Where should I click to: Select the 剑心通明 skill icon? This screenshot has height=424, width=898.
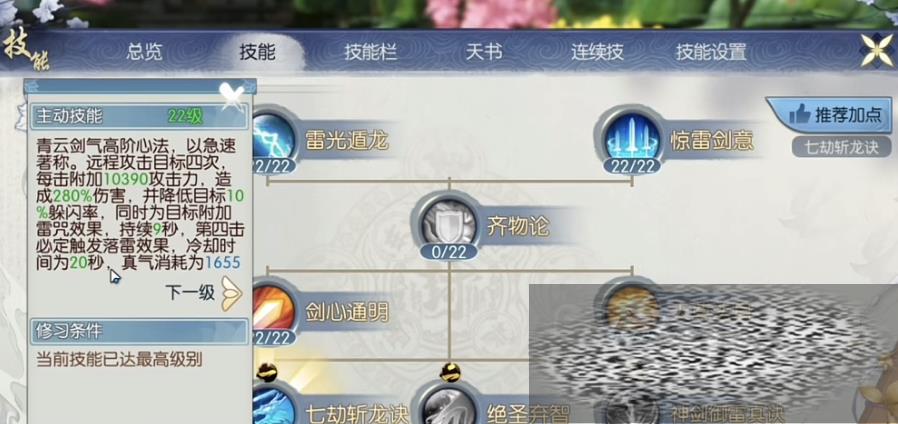coord(273,311)
